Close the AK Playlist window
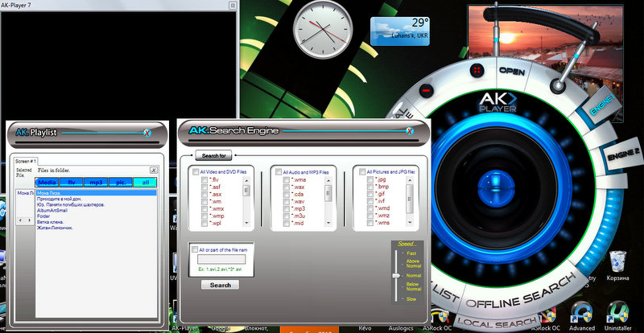The width and height of the screenshot is (644, 333). pyautogui.click(x=147, y=133)
